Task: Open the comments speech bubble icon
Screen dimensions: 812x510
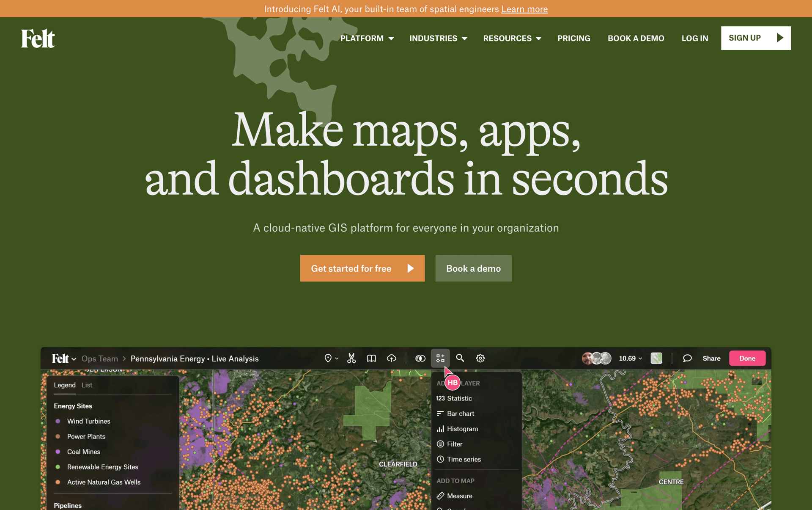Action: tap(687, 358)
